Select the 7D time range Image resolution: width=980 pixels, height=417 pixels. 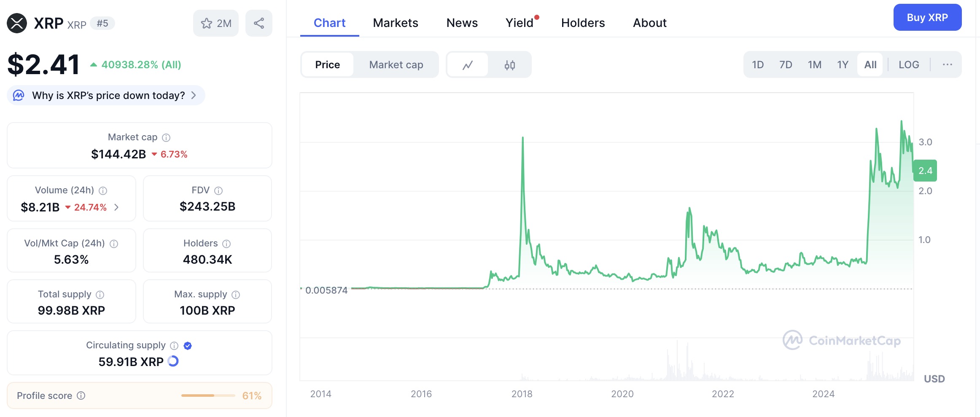point(785,65)
